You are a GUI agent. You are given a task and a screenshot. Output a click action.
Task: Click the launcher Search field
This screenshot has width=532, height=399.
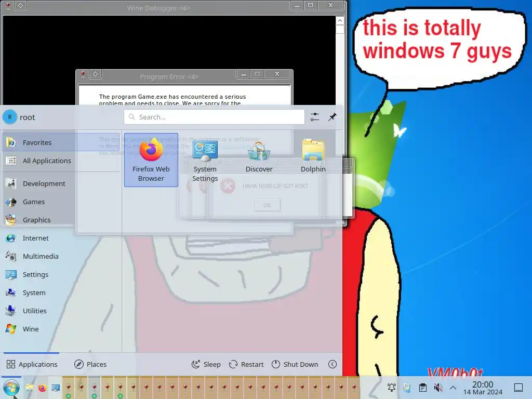pos(214,117)
